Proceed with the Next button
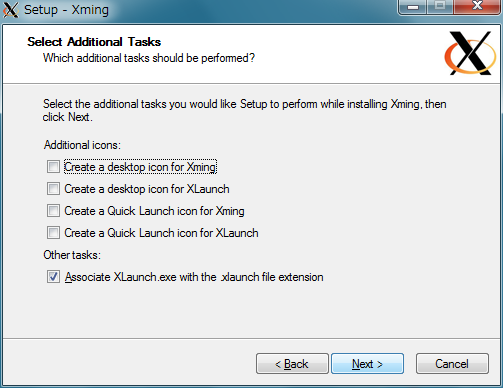This screenshot has width=503, height=388. pyautogui.click(x=367, y=364)
